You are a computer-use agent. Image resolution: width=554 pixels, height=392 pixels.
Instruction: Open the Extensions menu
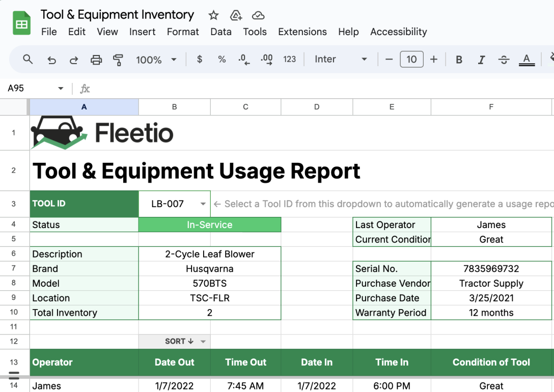point(302,32)
